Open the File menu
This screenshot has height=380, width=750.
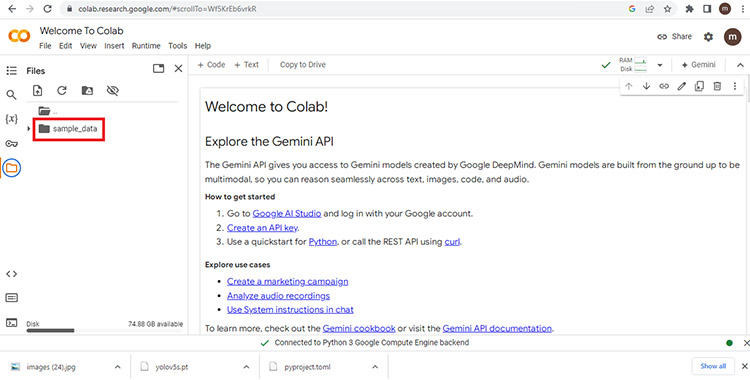(x=45, y=46)
